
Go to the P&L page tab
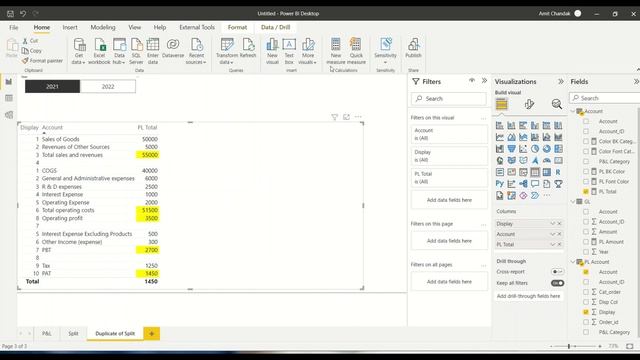coord(47,333)
